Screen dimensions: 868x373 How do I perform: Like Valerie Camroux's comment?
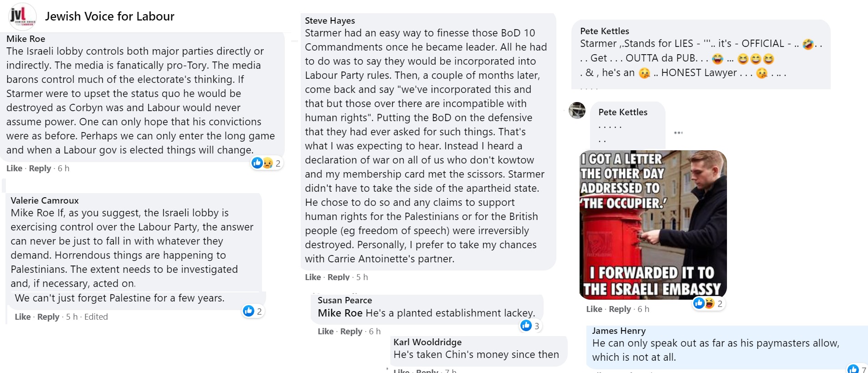[x=23, y=317]
